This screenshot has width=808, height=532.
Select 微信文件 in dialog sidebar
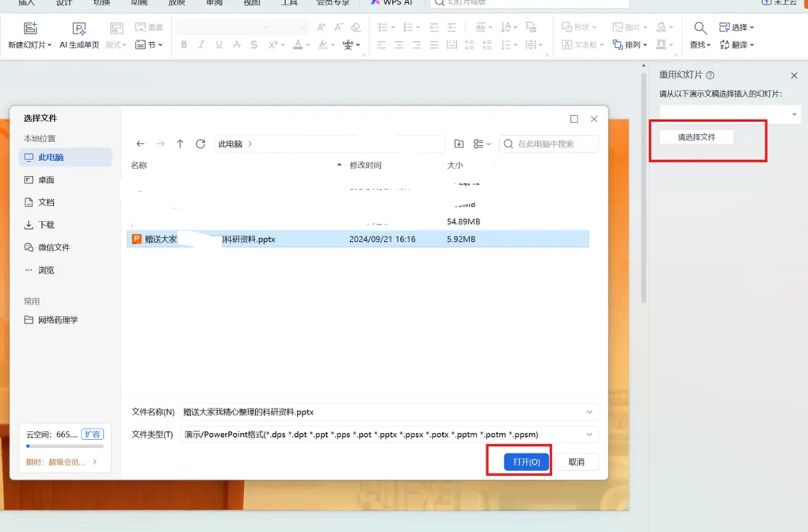(x=65, y=248)
